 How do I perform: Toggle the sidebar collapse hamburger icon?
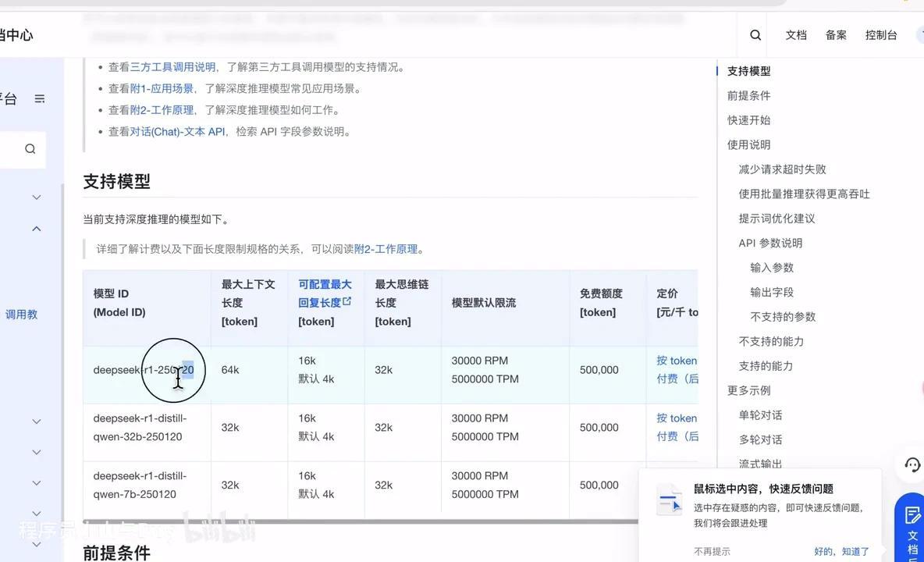40,98
